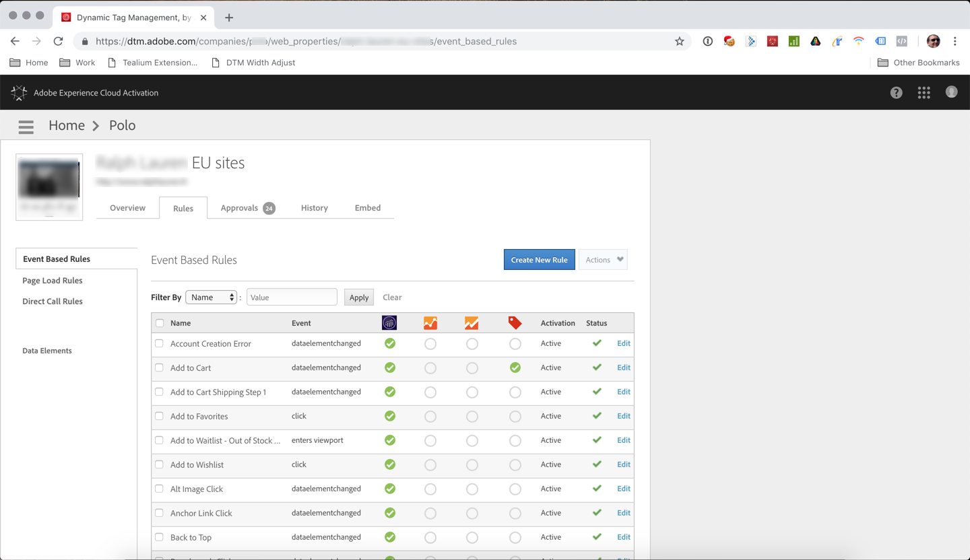Click the Create New Rule button
This screenshot has width=970, height=560.
point(539,260)
